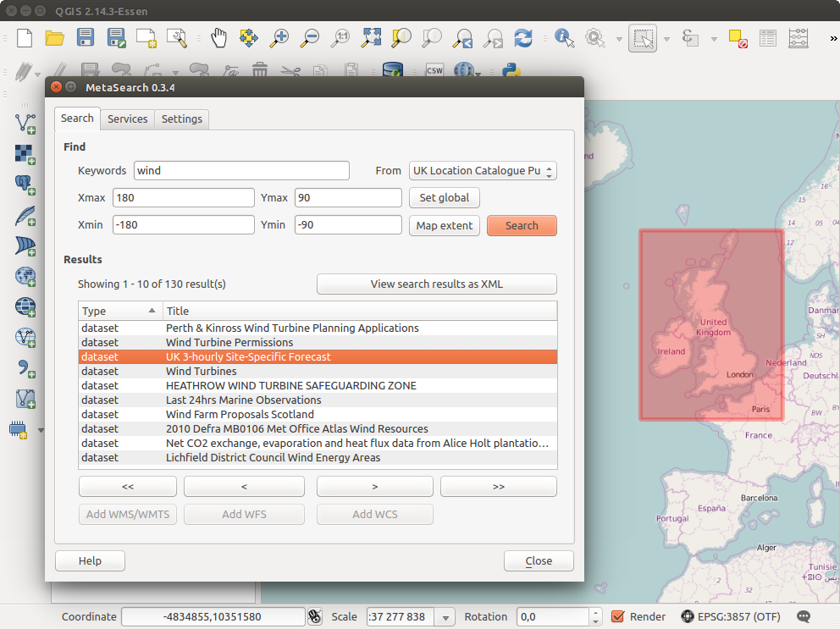Screen dimensions: 840x629
Task: Expand the Scale dropdown in status bar
Action: click(446, 617)
